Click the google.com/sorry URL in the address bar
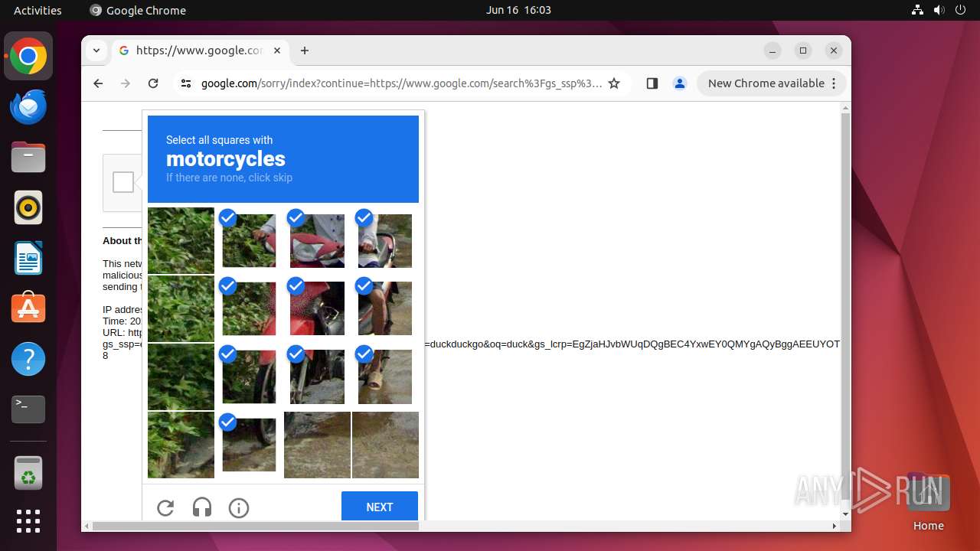Viewport: 980px width, 551px height. click(401, 83)
